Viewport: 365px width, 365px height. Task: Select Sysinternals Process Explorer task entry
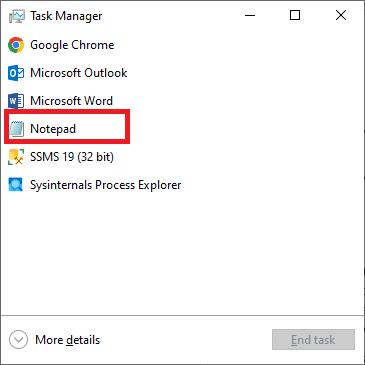pyautogui.click(x=182, y=185)
